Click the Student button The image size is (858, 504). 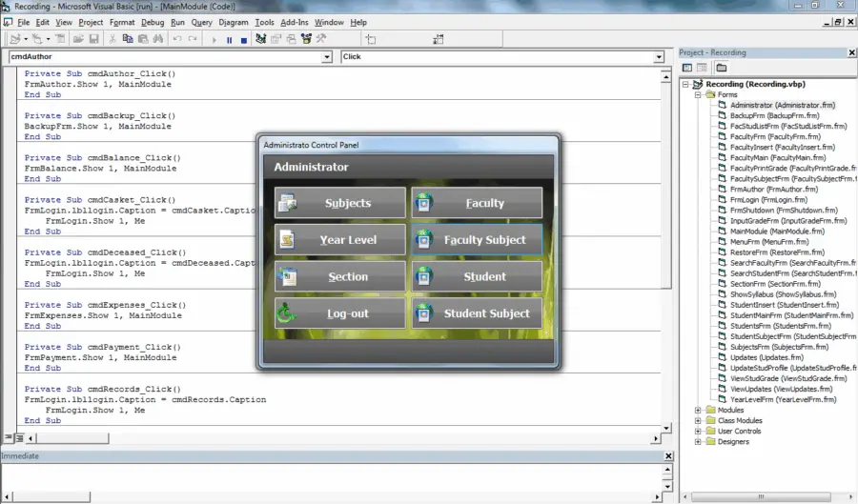(477, 276)
